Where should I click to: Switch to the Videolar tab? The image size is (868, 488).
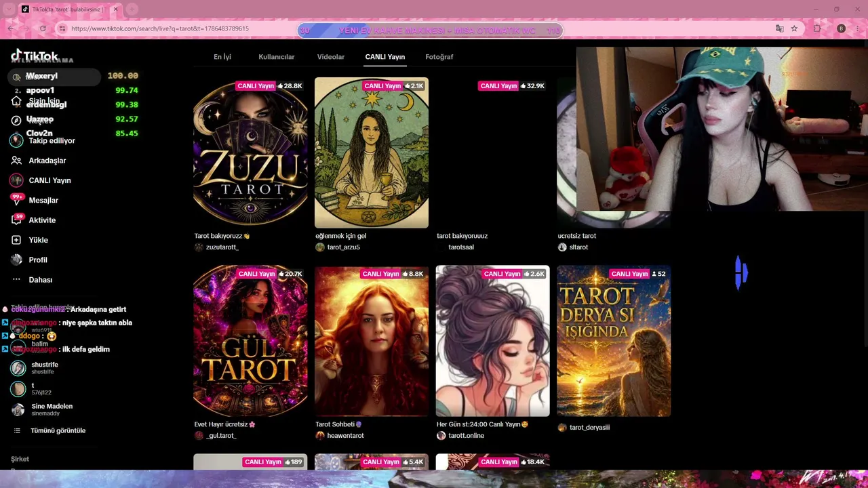point(331,57)
